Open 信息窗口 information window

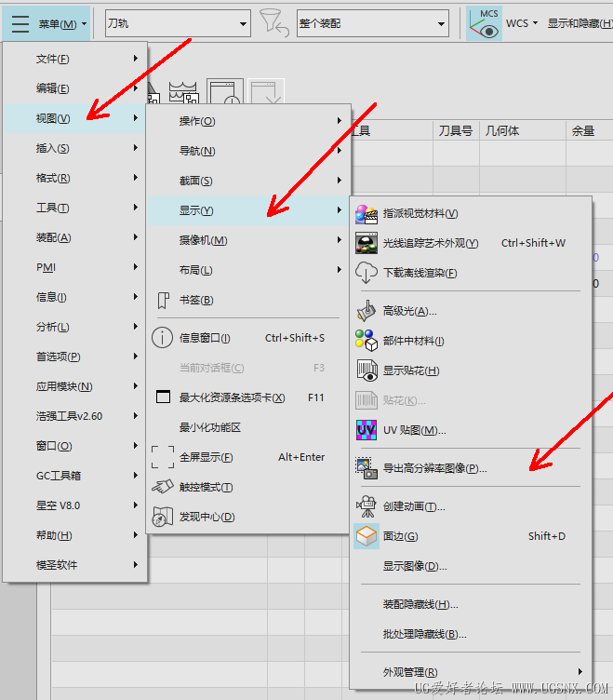(x=248, y=338)
